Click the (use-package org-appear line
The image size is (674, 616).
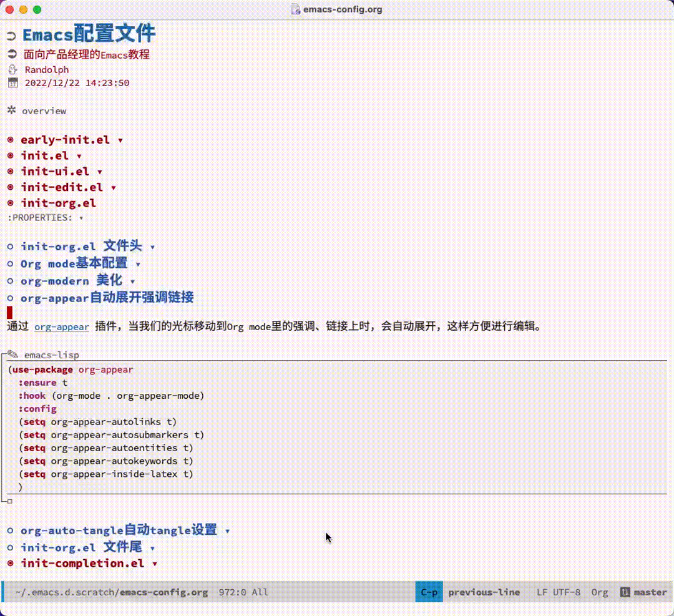click(71, 369)
